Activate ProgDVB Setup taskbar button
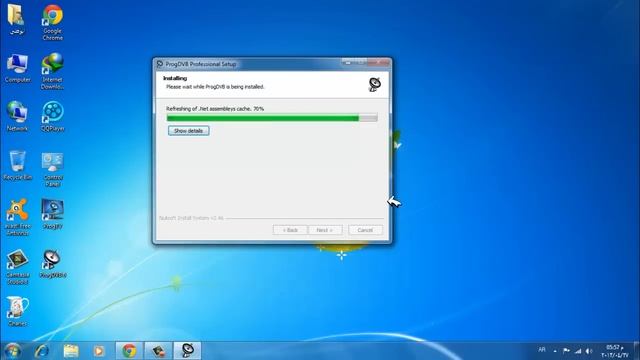The height and width of the screenshot is (360, 640). click(187, 351)
